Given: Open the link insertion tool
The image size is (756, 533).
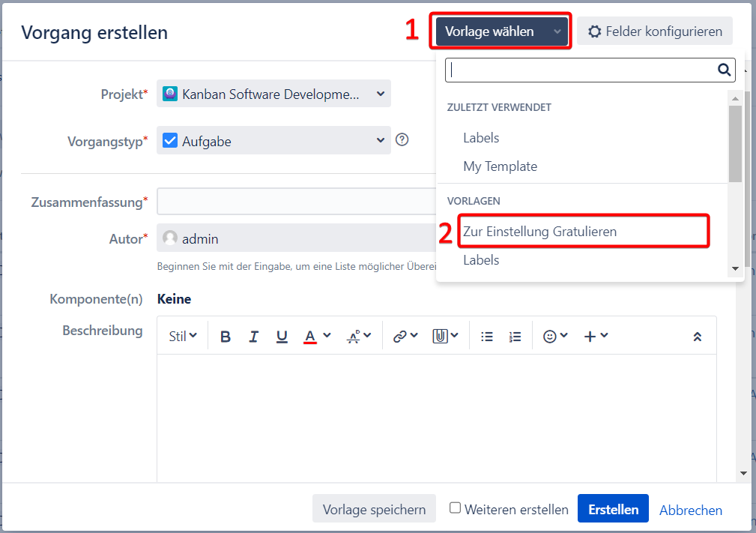Looking at the screenshot, I should (405, 337).
